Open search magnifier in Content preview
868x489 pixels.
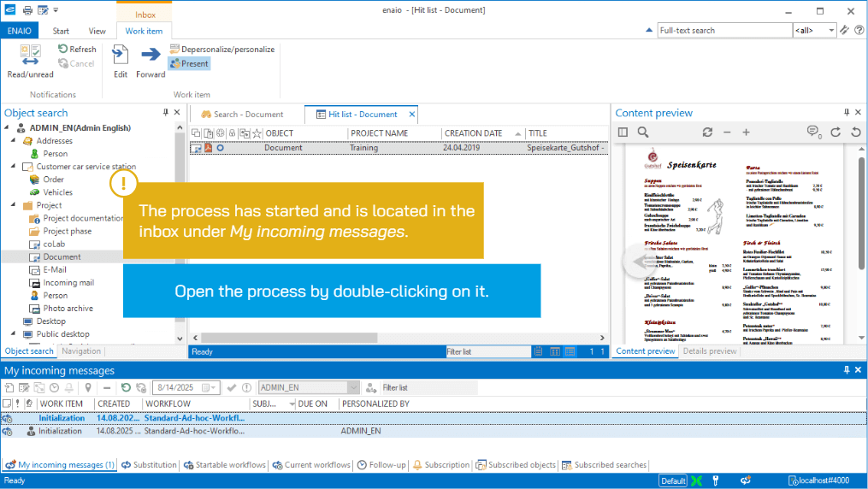point(643,133)
